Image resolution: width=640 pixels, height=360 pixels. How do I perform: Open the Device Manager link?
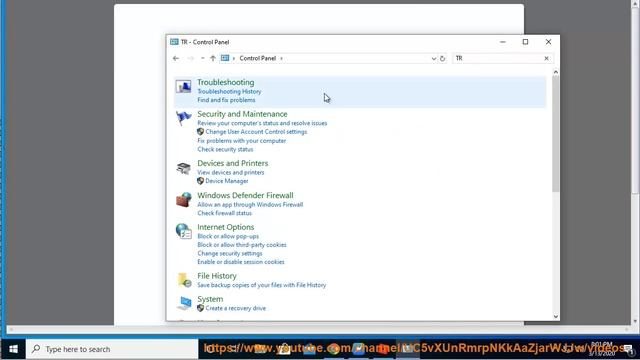pos(227,181)
